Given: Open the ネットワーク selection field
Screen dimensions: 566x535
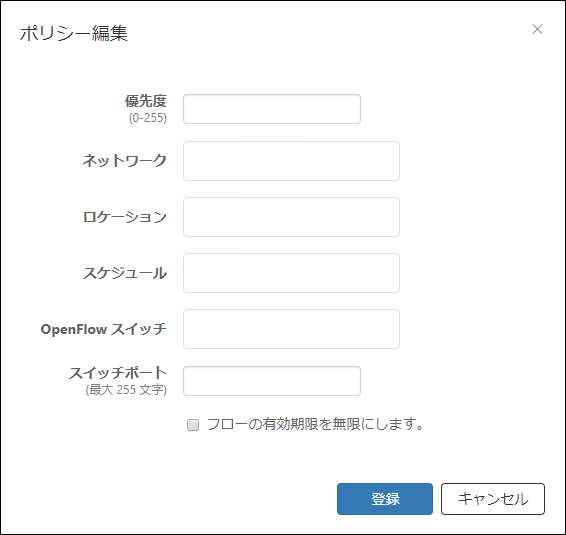Looking at the screenshot, I should click(291, 161).
